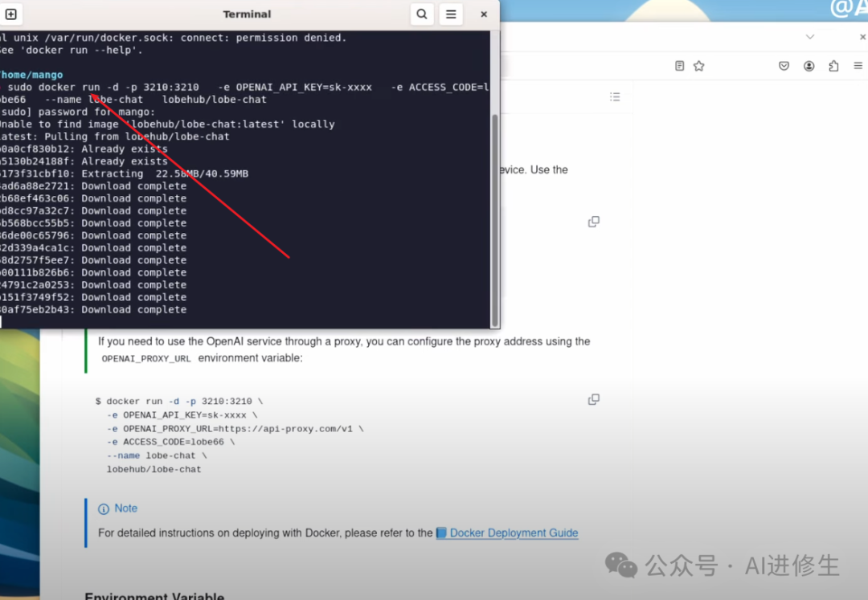Click '$ docker run -d -p 3210:3210' code line
The height and width of the screenshot is (600, 868).
tap(178, 402)
